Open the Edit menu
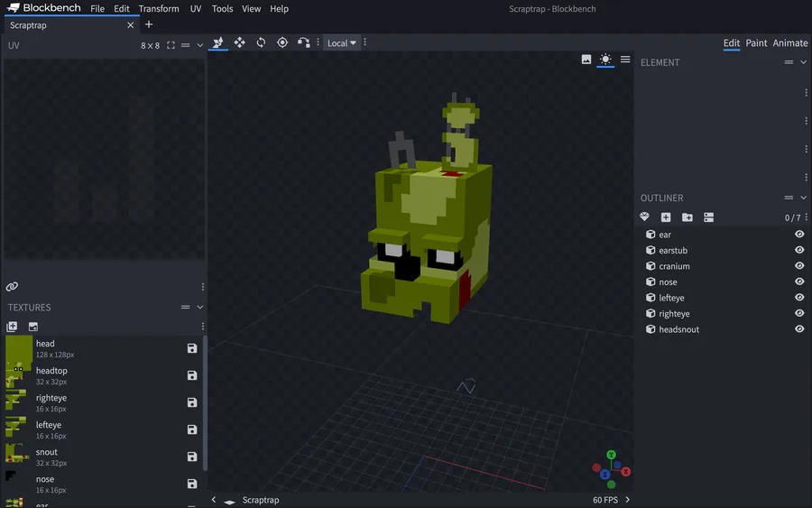The width and height of the screenshot is (812, 508). (122, 9)
